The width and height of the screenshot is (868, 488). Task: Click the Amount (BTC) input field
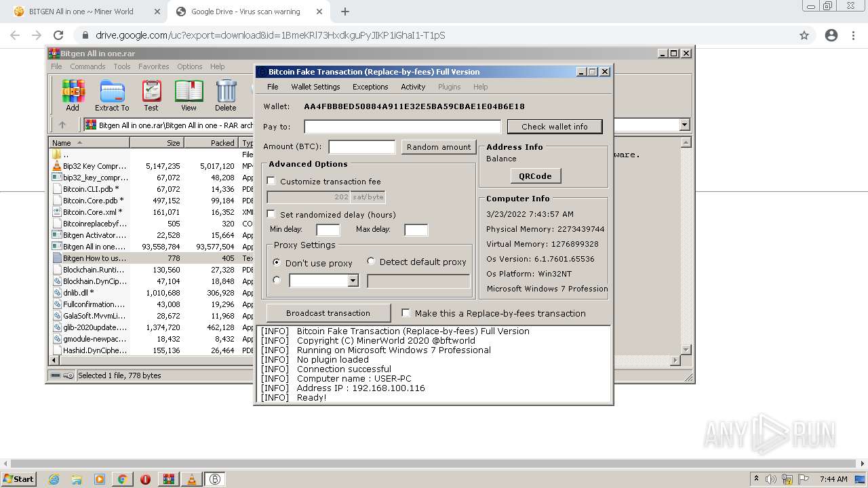coord(361,147)
